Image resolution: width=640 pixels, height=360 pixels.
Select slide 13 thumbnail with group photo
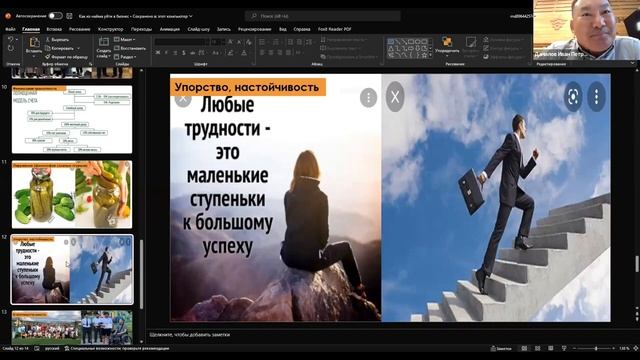[72, 328]
